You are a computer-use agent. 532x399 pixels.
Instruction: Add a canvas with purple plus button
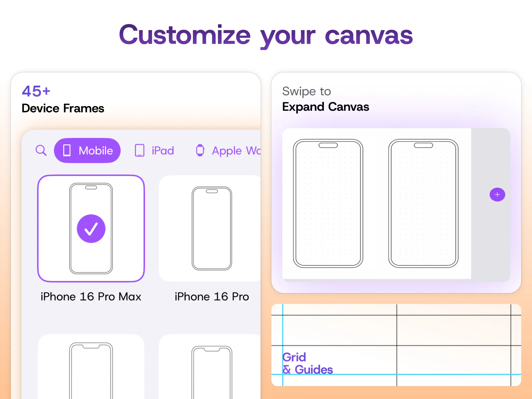point(497,194)
